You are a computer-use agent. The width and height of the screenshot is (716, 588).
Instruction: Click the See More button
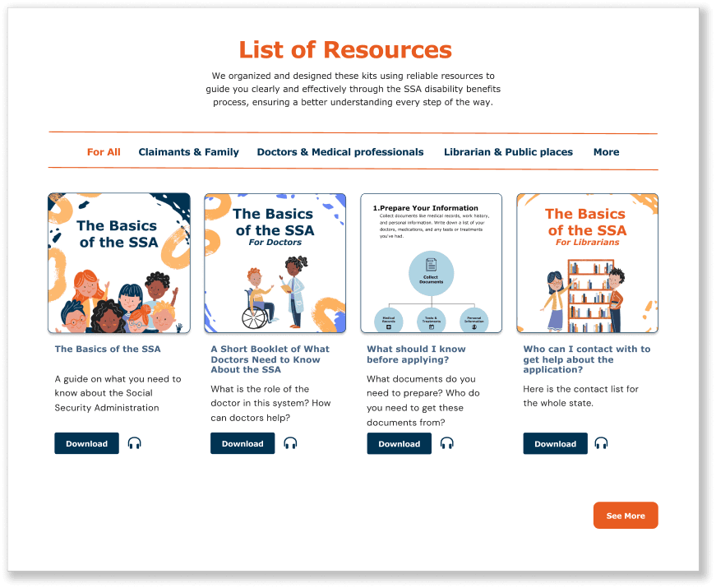[x=626, y=516]
